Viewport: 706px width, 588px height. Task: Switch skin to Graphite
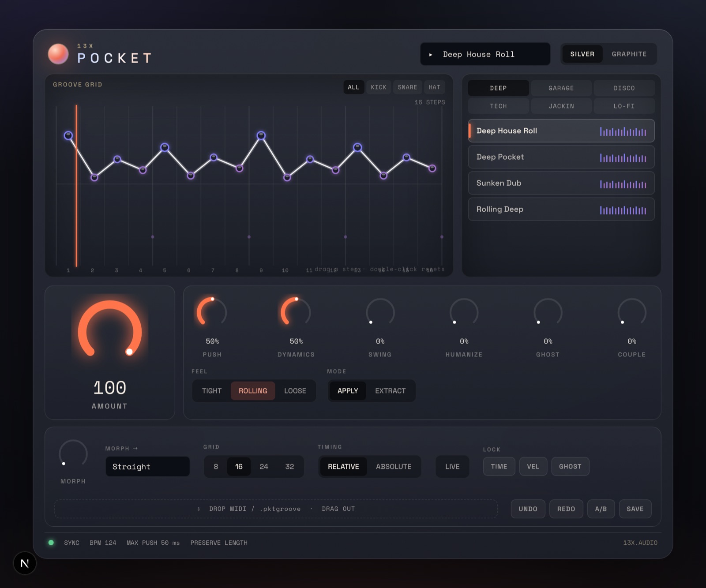tap(629, 54)
